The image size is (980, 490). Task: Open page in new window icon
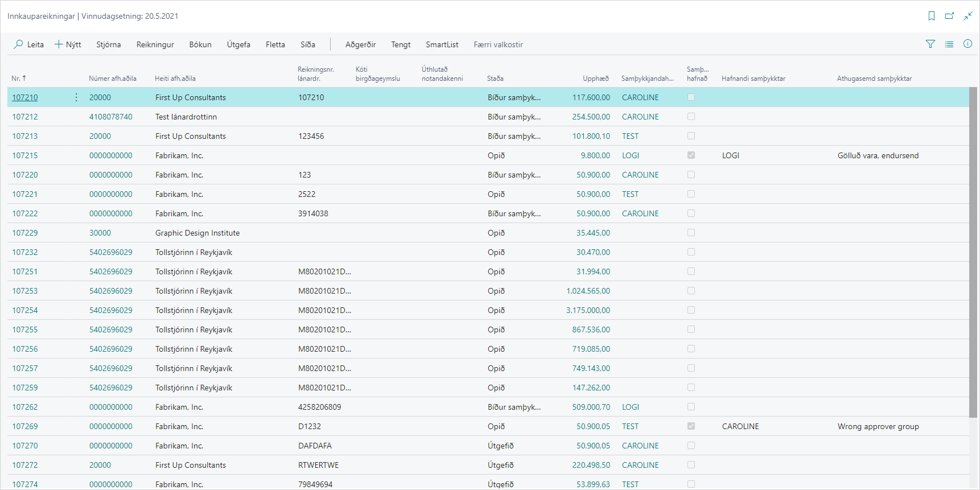[949, 16]
